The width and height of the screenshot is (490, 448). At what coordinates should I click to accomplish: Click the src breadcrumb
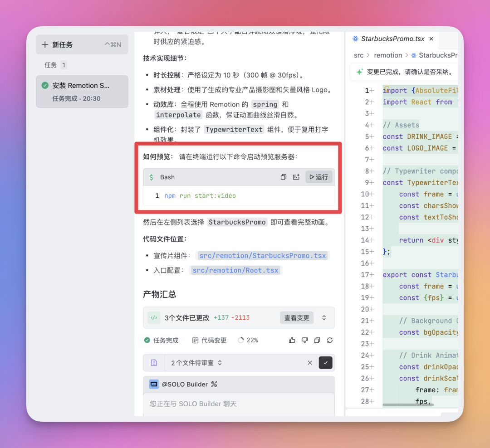pyautogui.click(x=358, y=55)
